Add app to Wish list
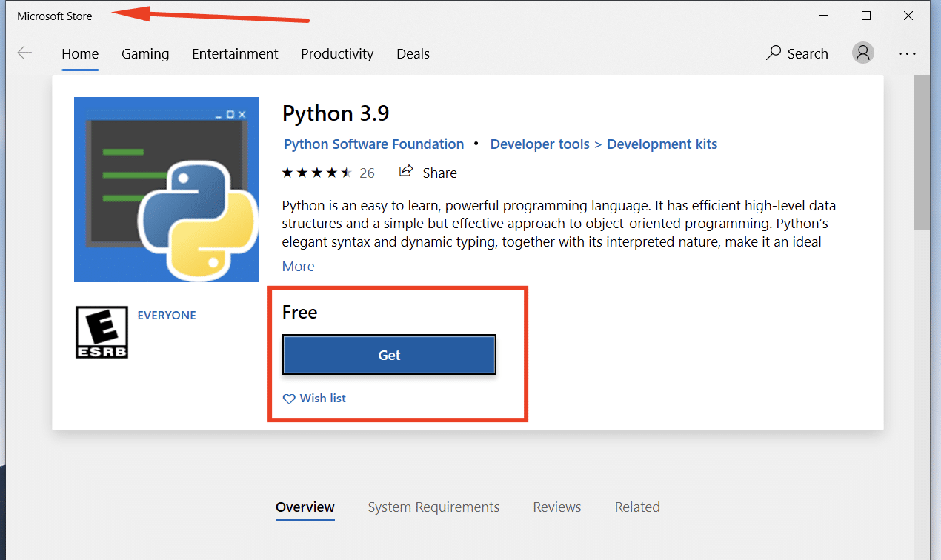Image resolution: width=941 pixels, height=560 pixels. click(x=315, y=399)
